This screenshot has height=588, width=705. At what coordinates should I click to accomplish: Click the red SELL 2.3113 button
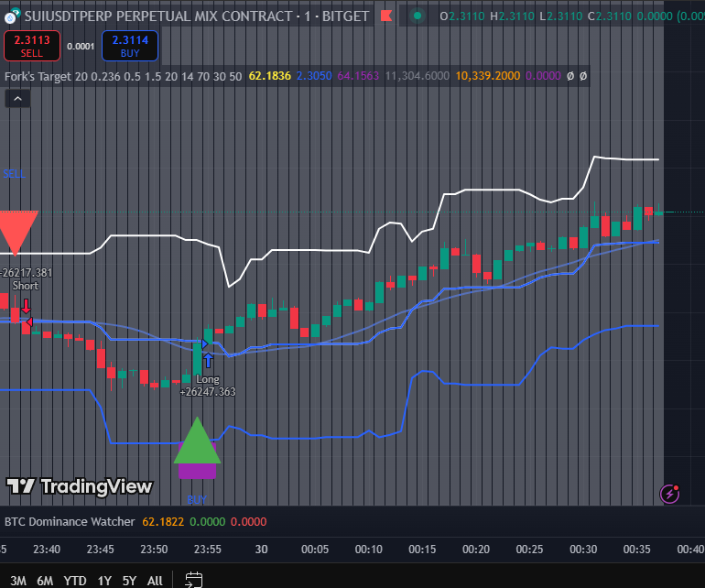pyautogui.click(x=32, y=46)
